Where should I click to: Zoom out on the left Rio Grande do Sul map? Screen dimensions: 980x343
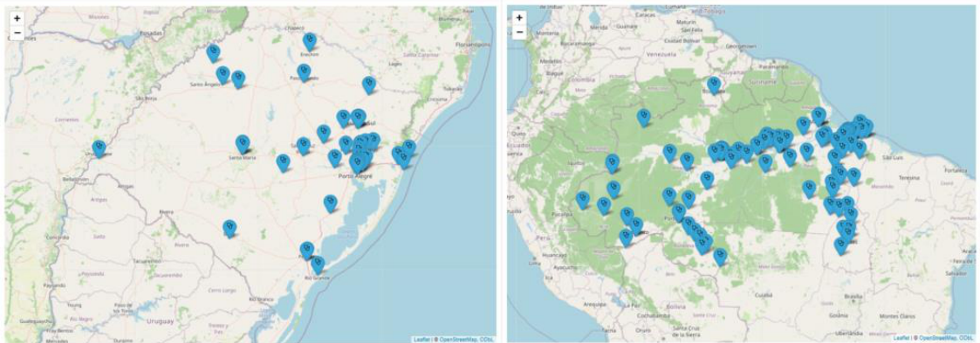click(x=17, y=33)
